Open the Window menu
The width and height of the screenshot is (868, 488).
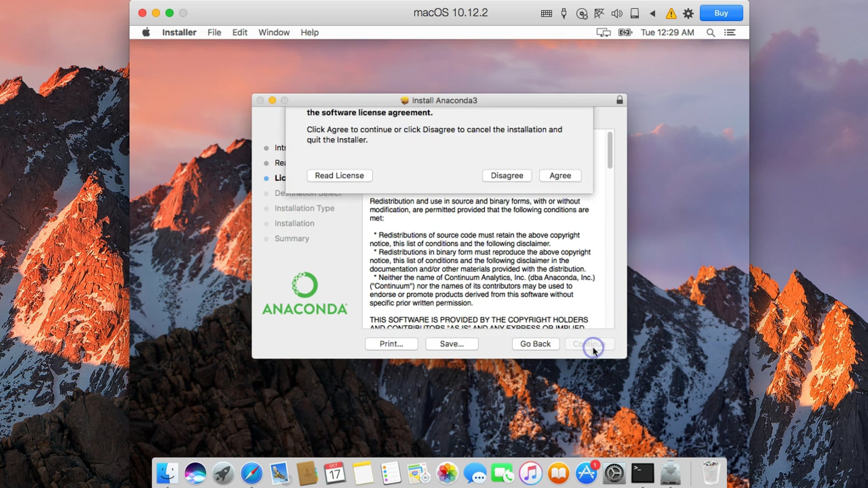274,32
